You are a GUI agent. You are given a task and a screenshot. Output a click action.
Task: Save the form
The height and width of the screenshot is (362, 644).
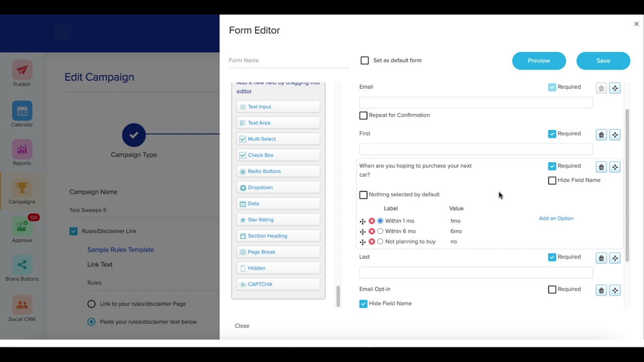tap(603, 61)
